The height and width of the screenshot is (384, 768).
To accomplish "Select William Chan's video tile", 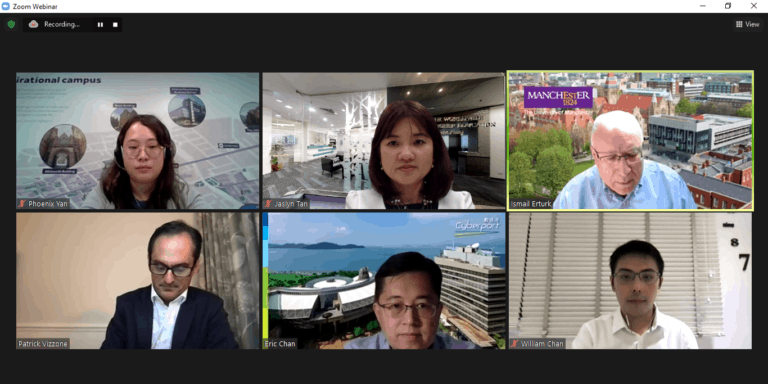I will tap(630, 281).
